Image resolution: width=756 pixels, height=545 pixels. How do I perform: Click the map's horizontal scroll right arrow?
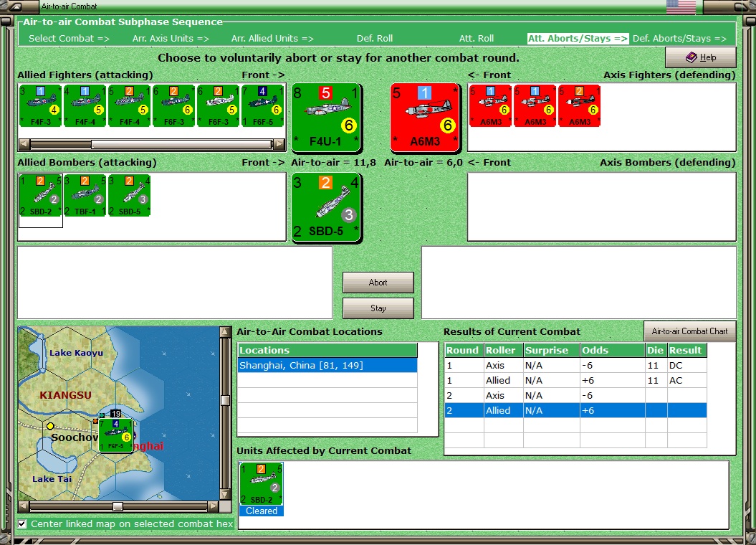[x=213, y=506]
